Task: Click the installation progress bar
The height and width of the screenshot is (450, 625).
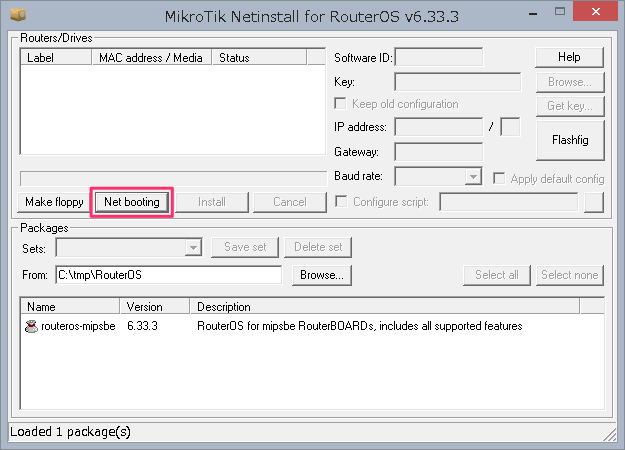Action: (x=173, y=179)
